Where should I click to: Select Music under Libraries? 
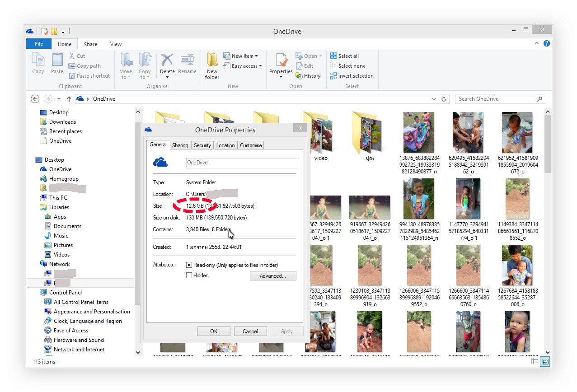(x=61, y=236)
